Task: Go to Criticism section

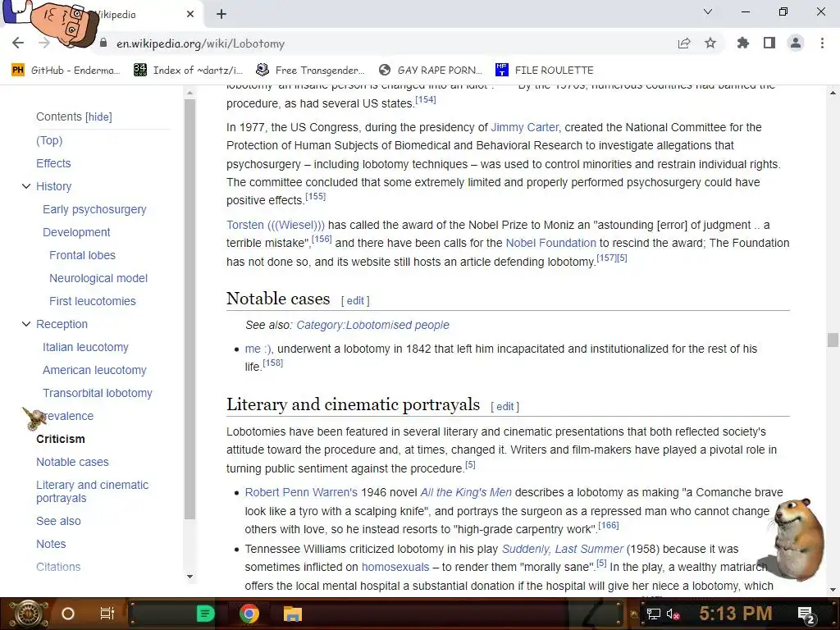Action: point(61,440)
